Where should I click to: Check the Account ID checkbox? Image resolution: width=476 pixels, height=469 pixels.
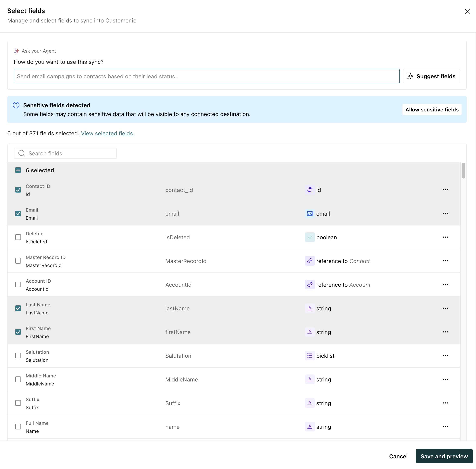18,284
